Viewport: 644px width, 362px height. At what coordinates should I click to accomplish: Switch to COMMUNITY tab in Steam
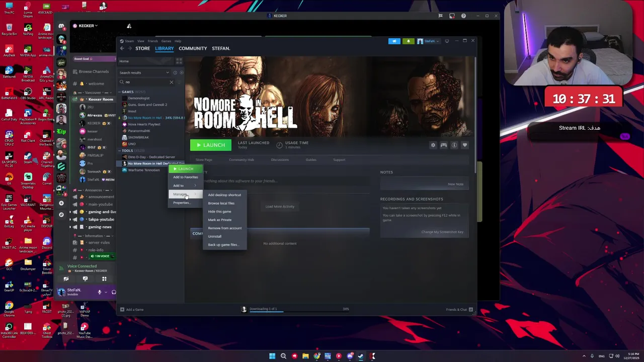pos(193,48)
